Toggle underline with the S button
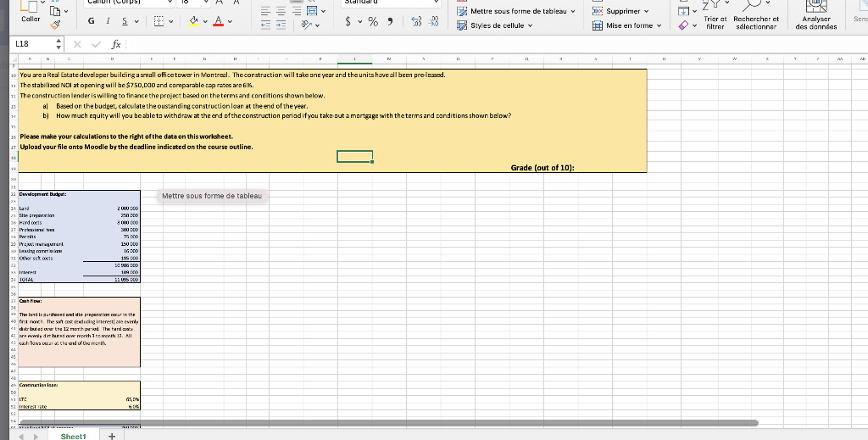 tap(125, 21)
